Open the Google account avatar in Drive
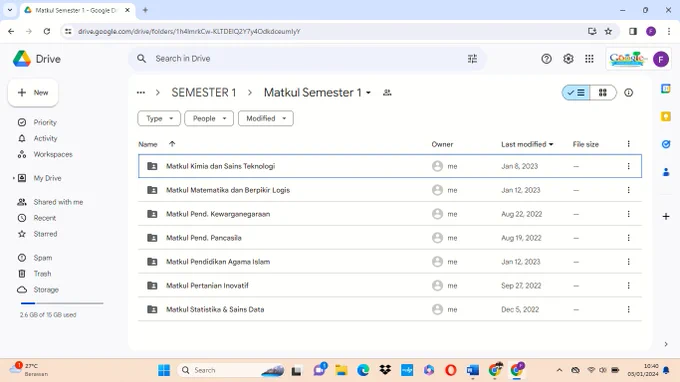Viewport: 680px width, 382px height. (660, 59)
